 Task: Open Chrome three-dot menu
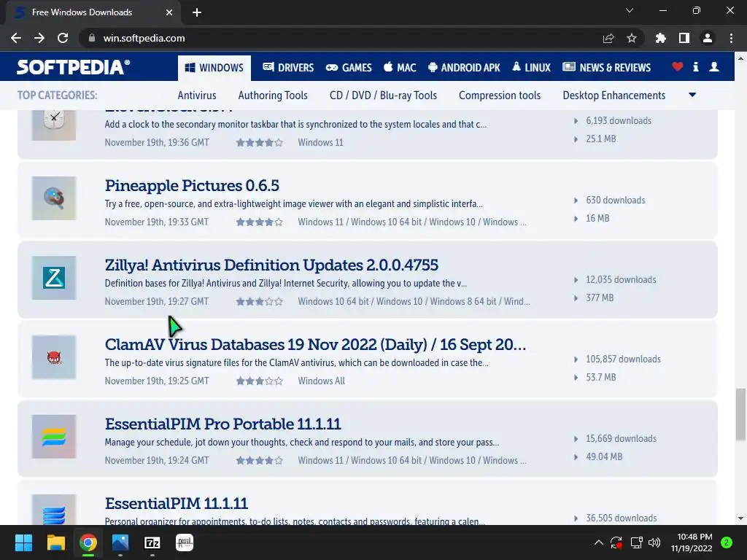point(731,38)
